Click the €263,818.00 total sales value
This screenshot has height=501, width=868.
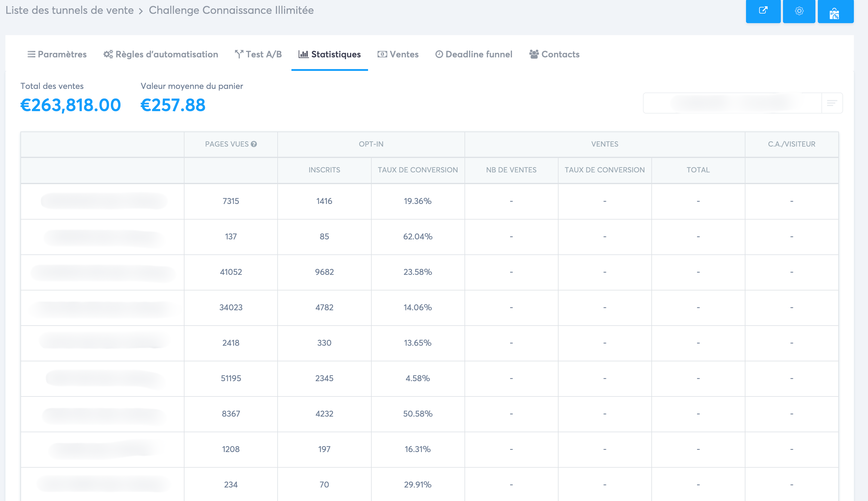coord(71,105)
